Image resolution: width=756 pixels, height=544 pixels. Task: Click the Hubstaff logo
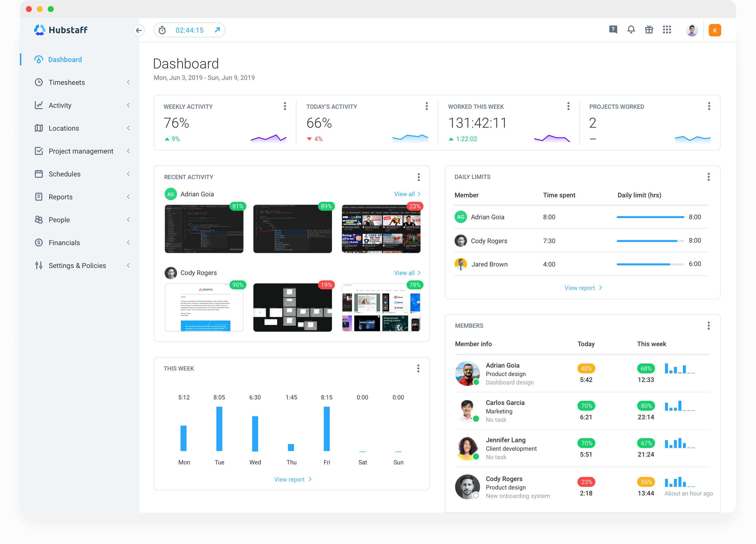click(61, 30)
